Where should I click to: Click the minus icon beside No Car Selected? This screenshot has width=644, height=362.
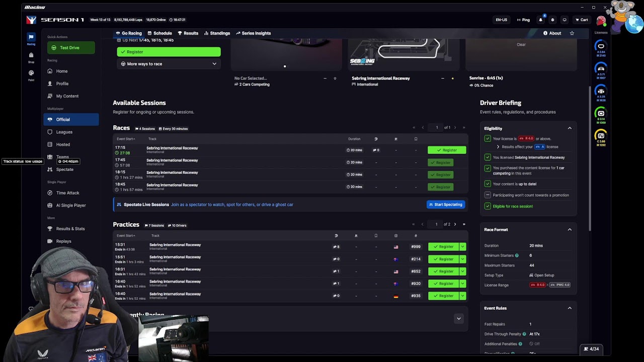325,78
